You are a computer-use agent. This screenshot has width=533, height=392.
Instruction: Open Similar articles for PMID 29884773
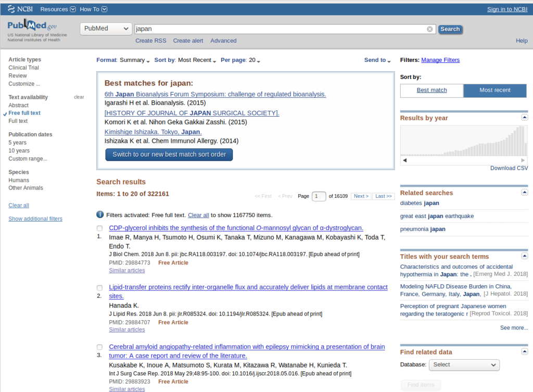tap(127, 270)
